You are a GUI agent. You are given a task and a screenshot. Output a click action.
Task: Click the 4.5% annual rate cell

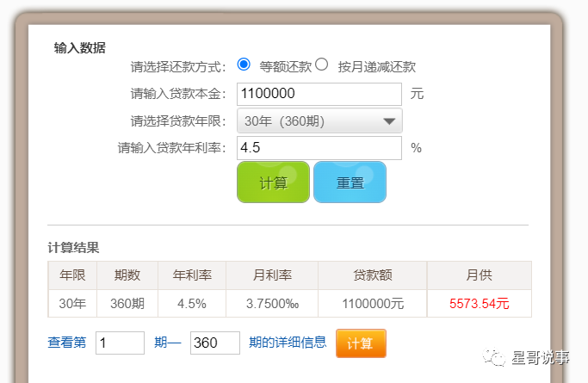(x=192, y=304)
